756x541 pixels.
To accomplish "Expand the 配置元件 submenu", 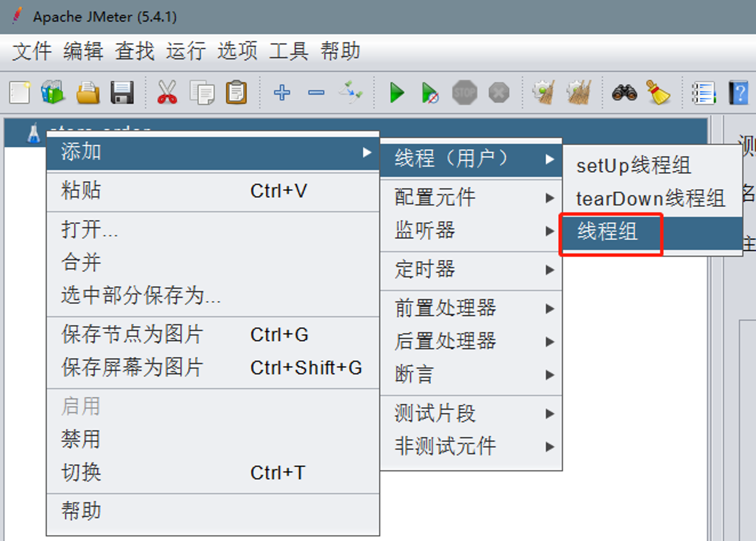I will click(471, 198).
